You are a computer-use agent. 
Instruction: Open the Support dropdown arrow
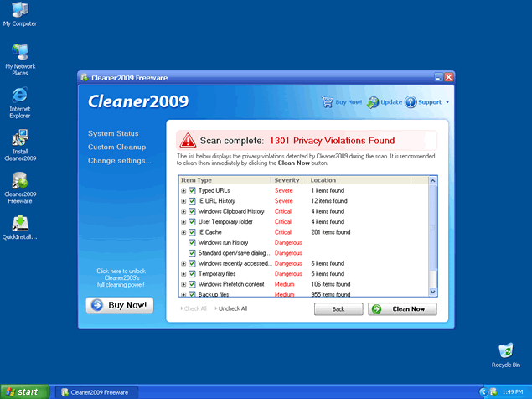tap(447, 103)
